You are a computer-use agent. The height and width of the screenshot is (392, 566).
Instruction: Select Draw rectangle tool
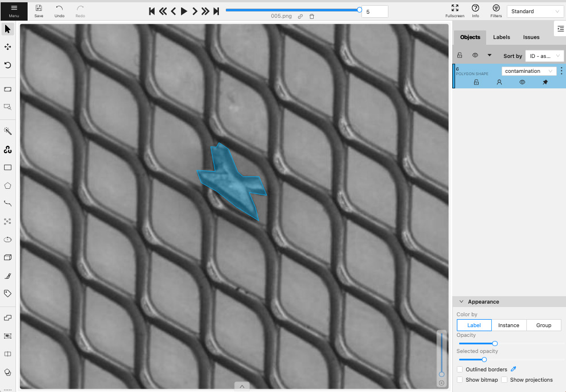click(x=7, y=168)
